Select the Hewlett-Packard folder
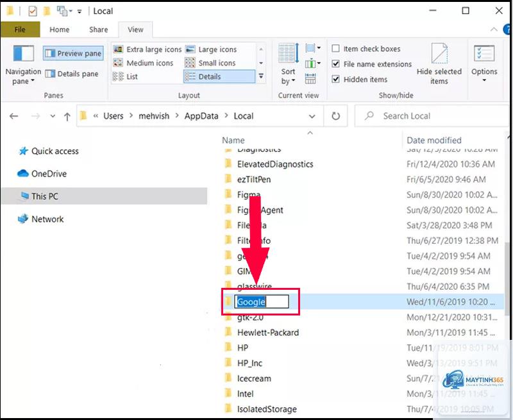The image size is (513, 420). 268,332
